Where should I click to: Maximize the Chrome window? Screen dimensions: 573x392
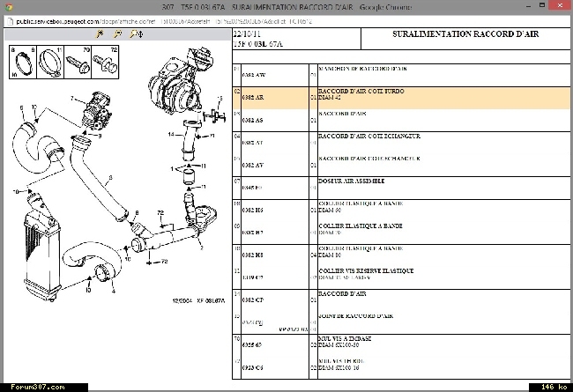pos(542,5)
